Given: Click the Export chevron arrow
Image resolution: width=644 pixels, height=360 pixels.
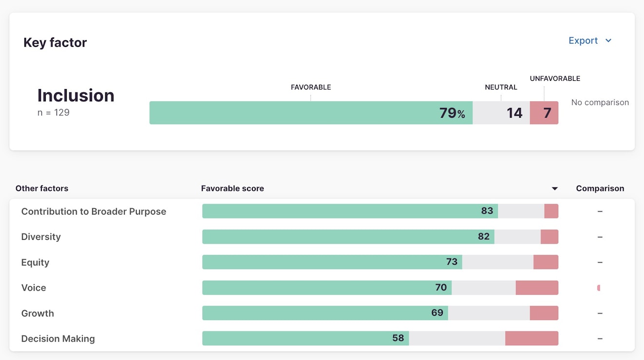Looking at the screenshot, I should pos(608,41).
